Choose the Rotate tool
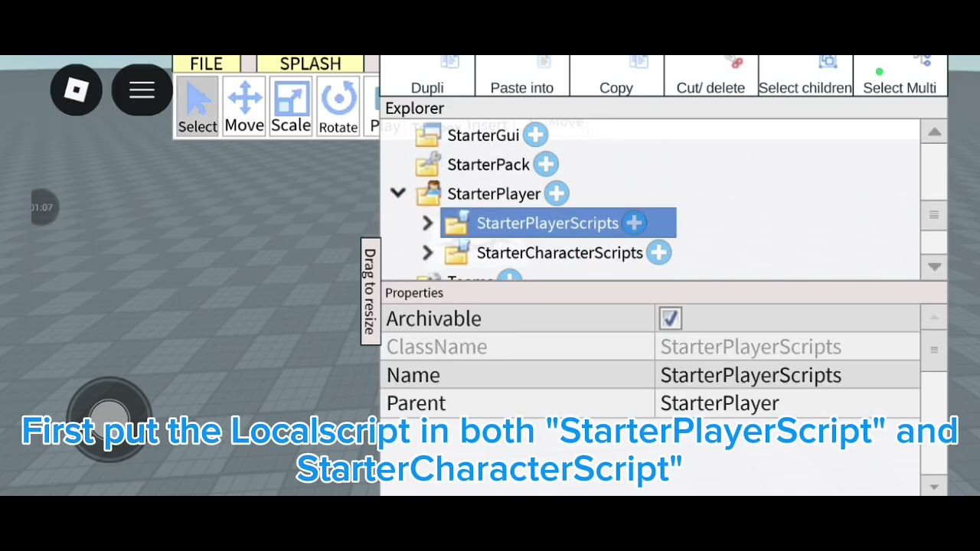 pyautogui.click(x=338, y=106)
